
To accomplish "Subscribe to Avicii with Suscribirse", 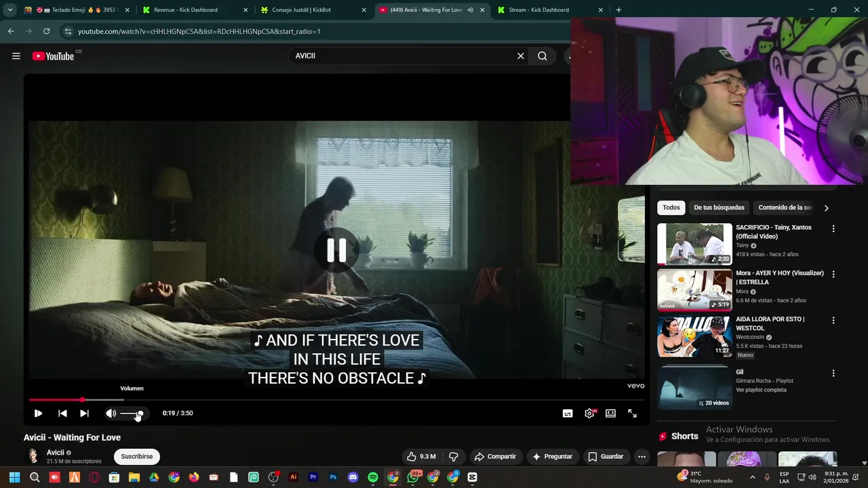I will tap(137, 457).
